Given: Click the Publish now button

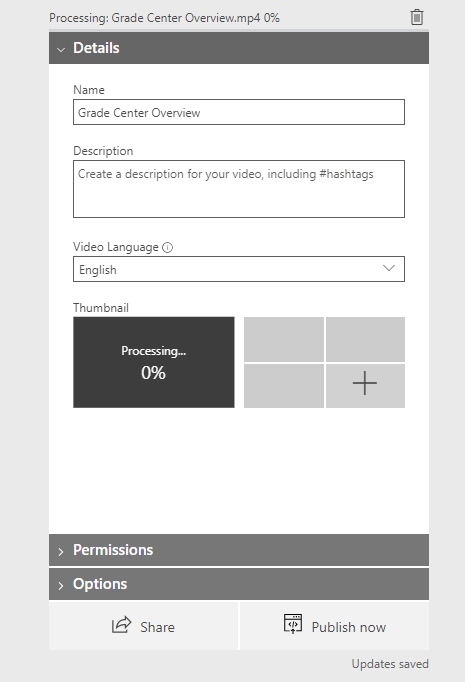Looking at the screenshot, I should pos(335,626).
